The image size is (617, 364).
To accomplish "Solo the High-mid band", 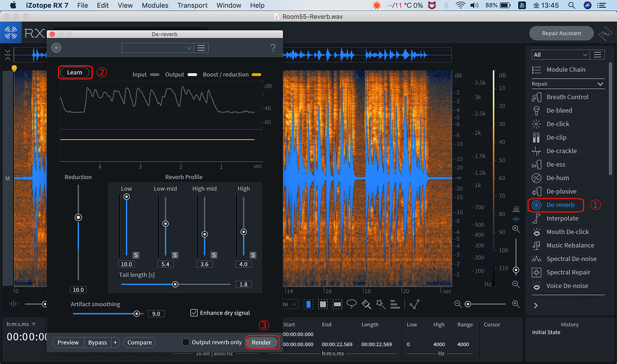I will [x=214, y=255].
